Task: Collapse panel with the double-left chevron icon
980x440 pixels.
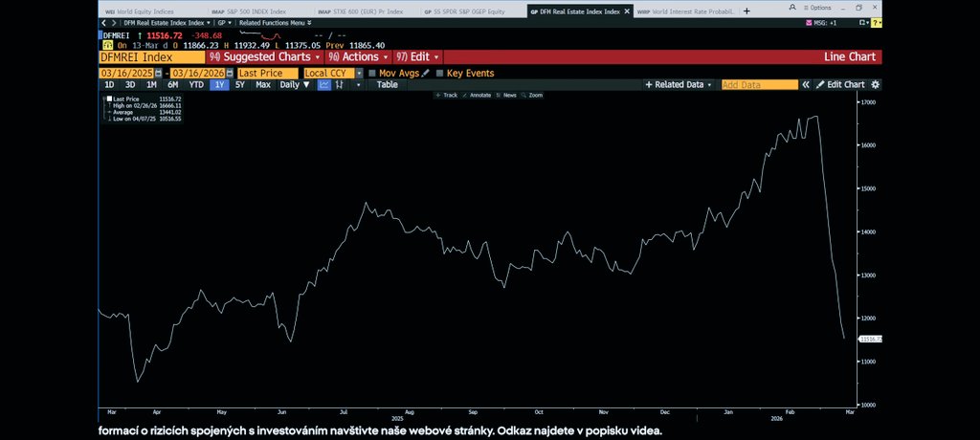Action: (806, 85)
